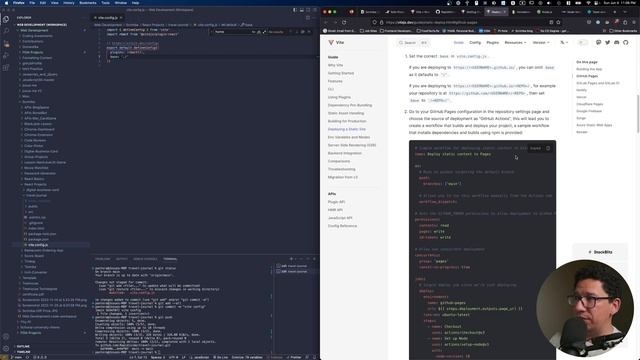This screenshot has height=360, width=640.
Task: Click the Wi-Fi icon in the macOS menu bar
Action: [x=588, y=3]
